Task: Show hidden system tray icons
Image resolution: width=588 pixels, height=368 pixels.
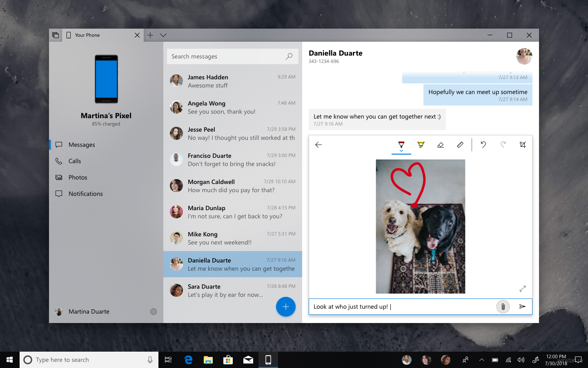Action: tap(482, 360)
